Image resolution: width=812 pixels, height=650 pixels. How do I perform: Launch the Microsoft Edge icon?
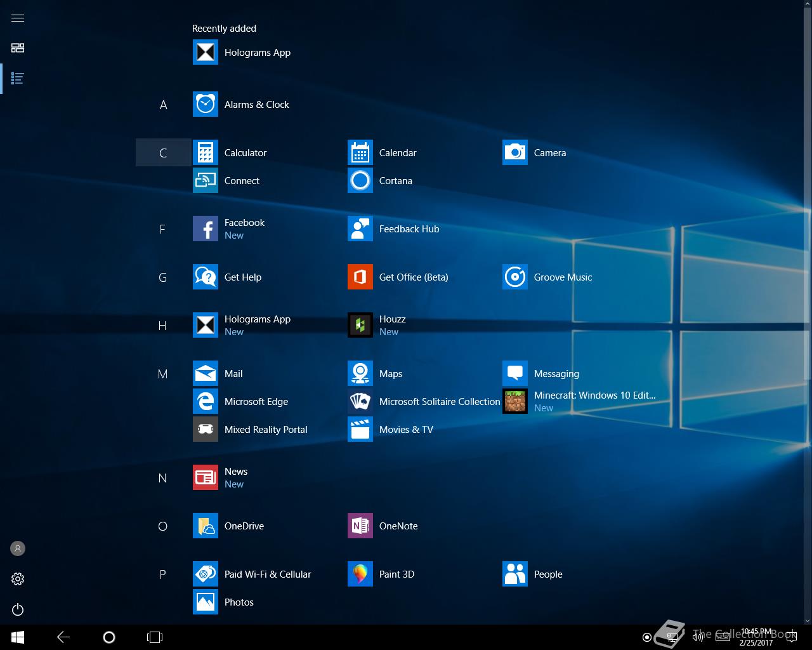coord(206,401)
